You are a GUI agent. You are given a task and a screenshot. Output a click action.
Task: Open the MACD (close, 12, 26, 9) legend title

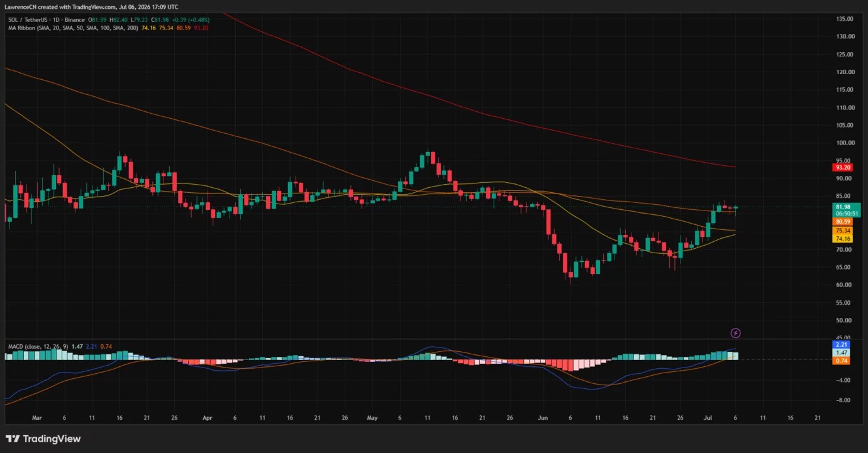38,347
